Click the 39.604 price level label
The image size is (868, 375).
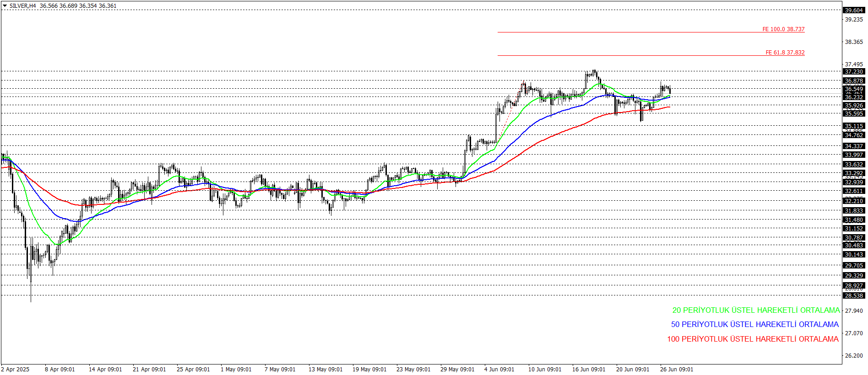(854, 10)
